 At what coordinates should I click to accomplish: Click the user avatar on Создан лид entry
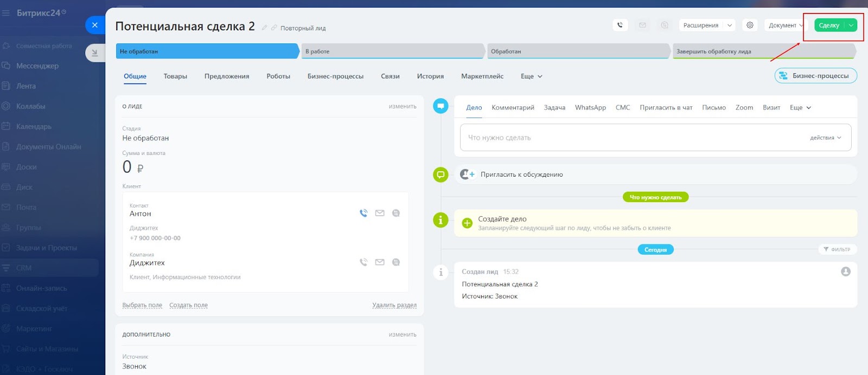pos(845,271)
